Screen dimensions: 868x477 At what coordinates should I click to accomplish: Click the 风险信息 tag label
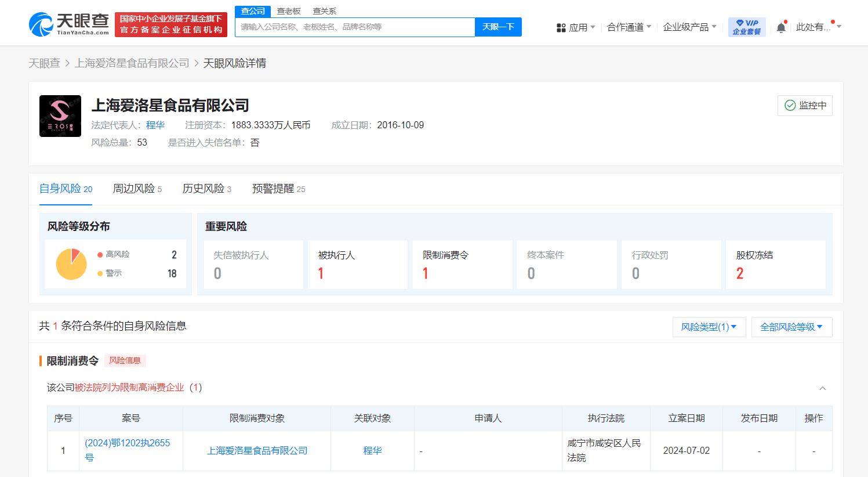pos(125,361)
